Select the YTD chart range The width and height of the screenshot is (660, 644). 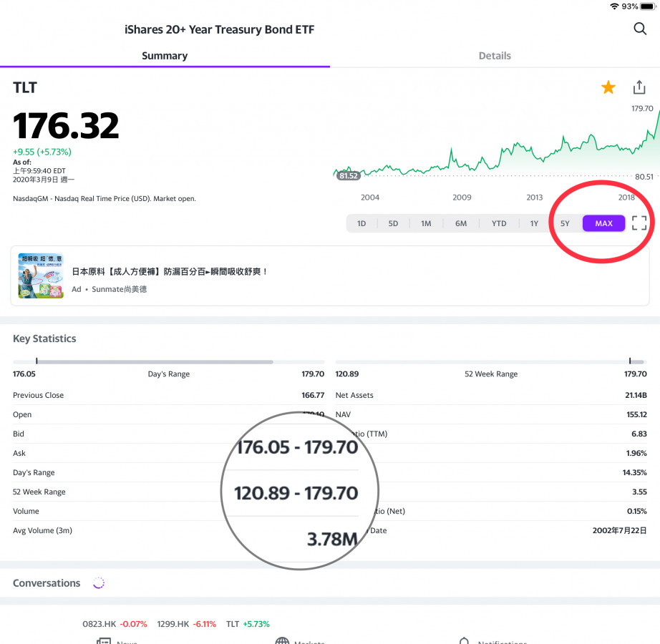point(499,223)
